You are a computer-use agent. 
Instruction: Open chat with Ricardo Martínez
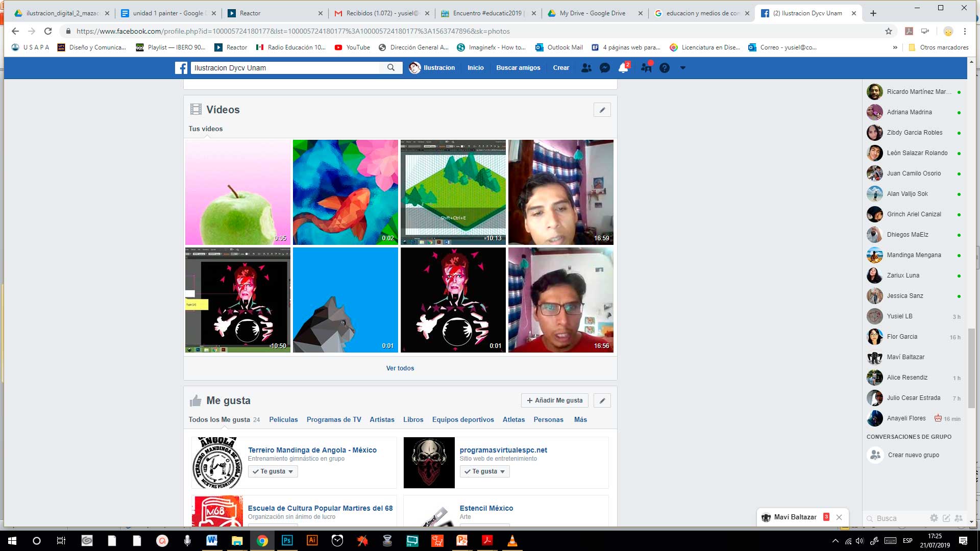pyautogui.click(x=914, y=92)
